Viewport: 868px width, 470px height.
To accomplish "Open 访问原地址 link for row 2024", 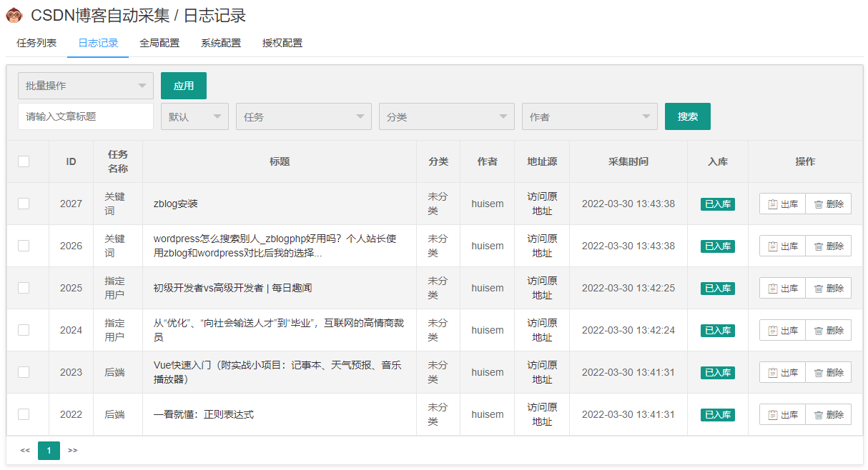I will click(x=543, y=330).
